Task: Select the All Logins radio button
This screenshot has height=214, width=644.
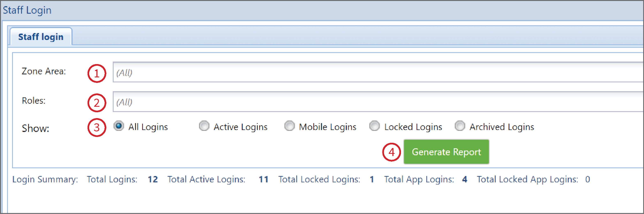Action: (119, 126)
